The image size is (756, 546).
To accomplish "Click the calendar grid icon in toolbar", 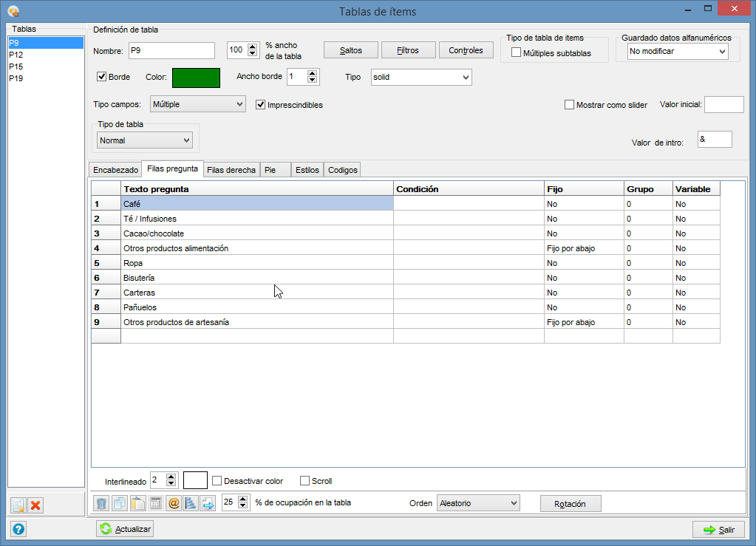I will point(155,504).
